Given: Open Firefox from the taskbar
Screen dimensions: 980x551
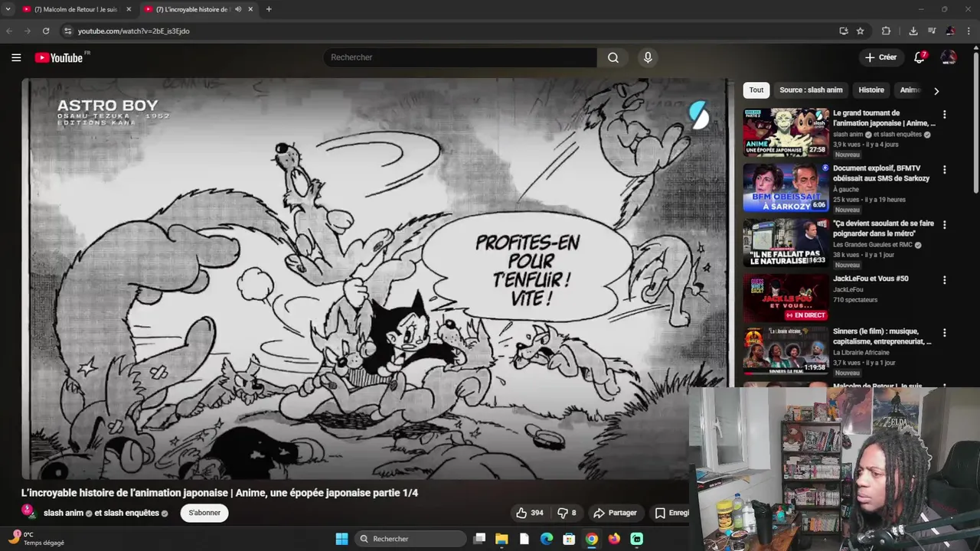Looking at the screenshot, I should [x=614, y=539].
